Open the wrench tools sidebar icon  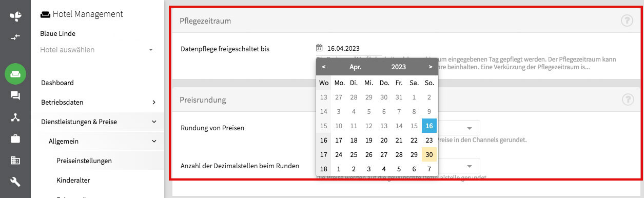(15, 182)
